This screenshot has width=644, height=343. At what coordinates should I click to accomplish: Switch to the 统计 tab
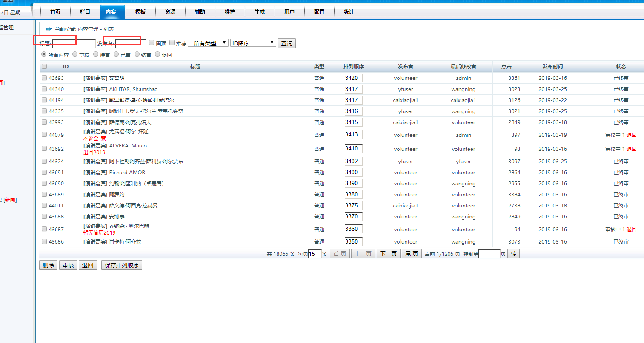(x=349, y=12)
